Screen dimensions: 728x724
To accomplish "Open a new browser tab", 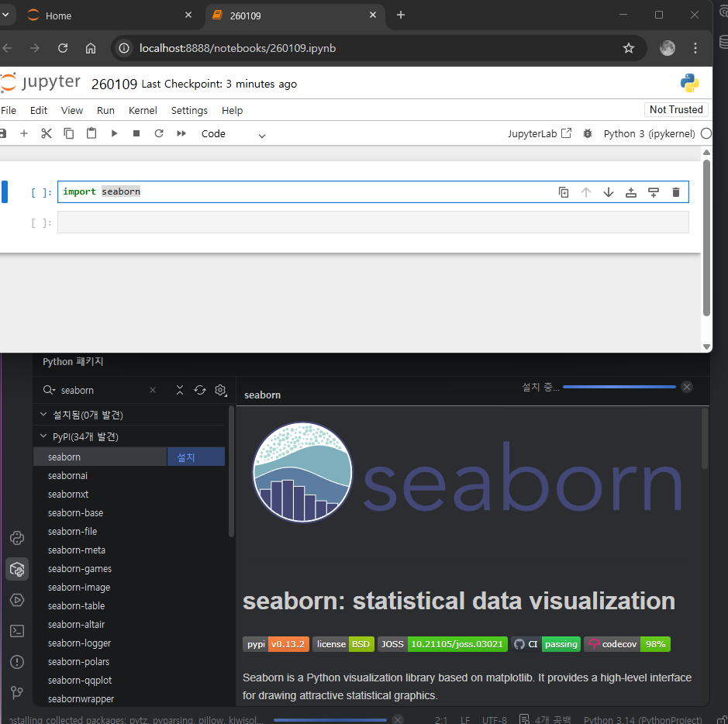I will 401,15.
